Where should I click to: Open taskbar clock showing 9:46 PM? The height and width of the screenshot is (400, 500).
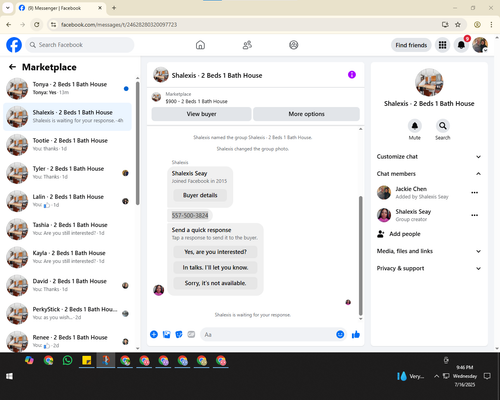pyautogui.click(x=465, y=376)
